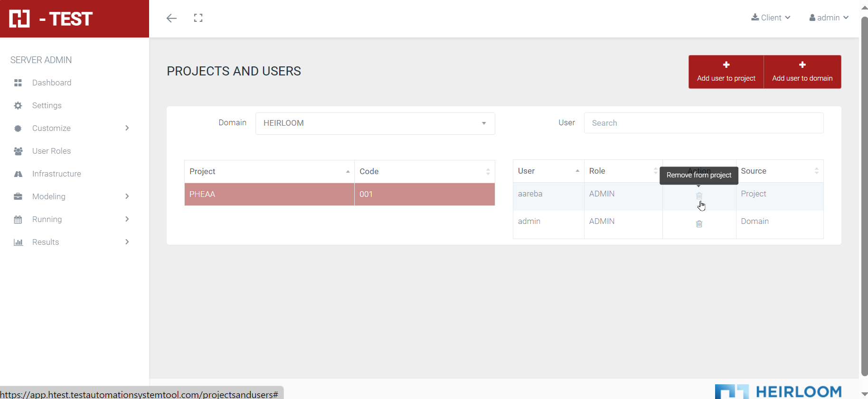Click trash icon for aareba user
Image resolution: width=868 pixels, height=399 pixels.
[699, 196]
